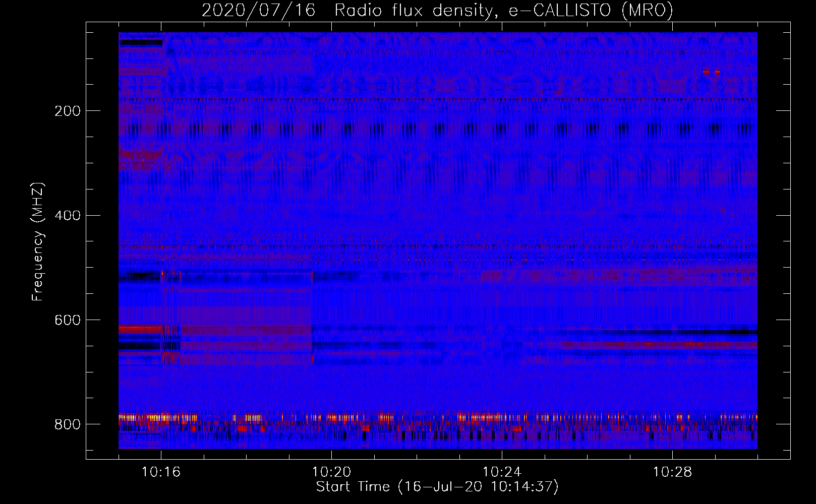Click the 10:28 time tick label
The height and width of the screenshot is (504, 816).
point(672,472)
